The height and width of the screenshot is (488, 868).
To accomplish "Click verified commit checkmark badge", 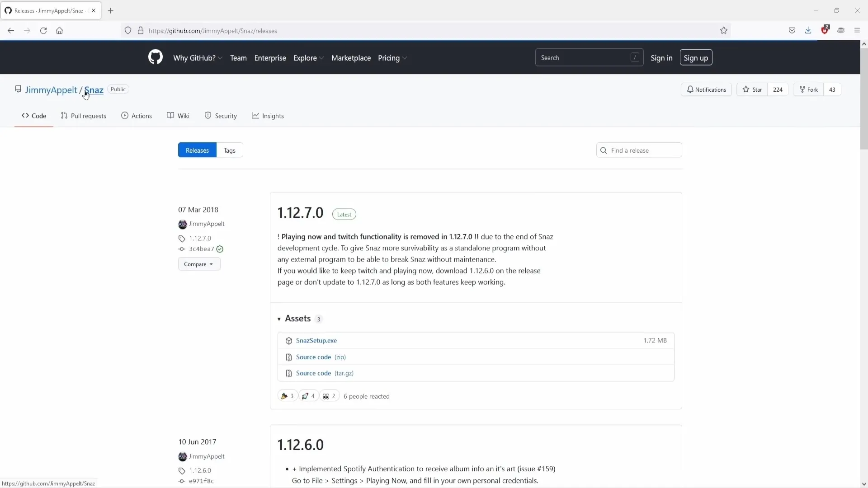I will pos(220,249).
